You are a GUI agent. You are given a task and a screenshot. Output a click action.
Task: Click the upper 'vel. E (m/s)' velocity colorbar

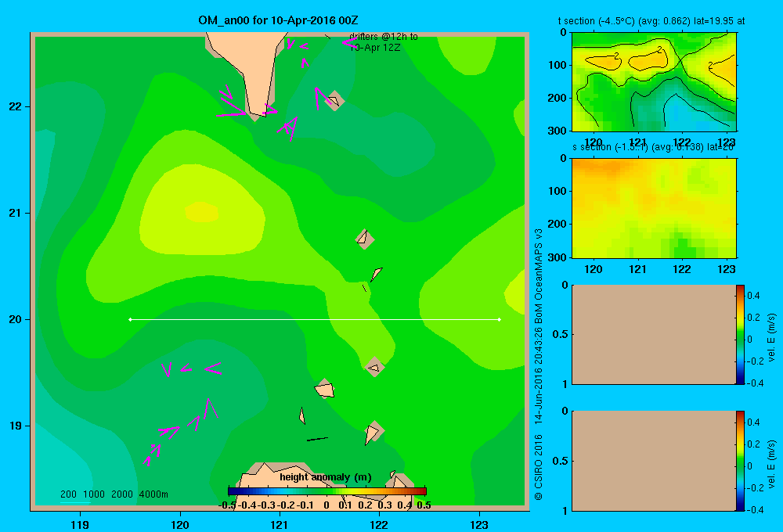[x=740, y=334]
